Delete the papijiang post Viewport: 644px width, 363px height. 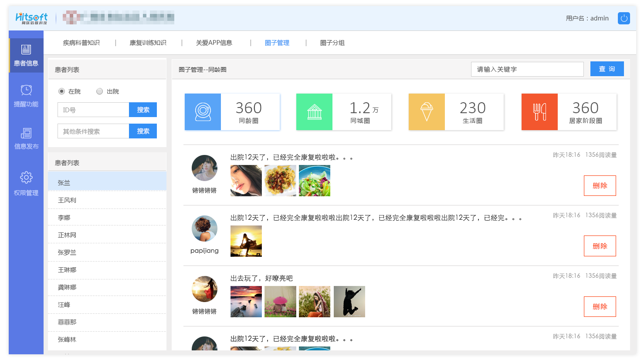(600, 246)
